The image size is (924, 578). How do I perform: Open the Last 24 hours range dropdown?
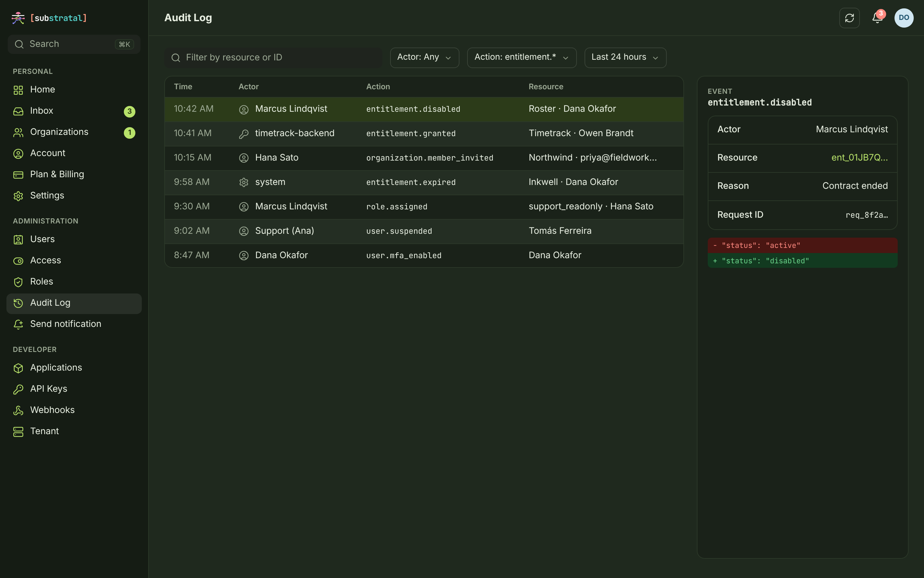tap(625, 57)
